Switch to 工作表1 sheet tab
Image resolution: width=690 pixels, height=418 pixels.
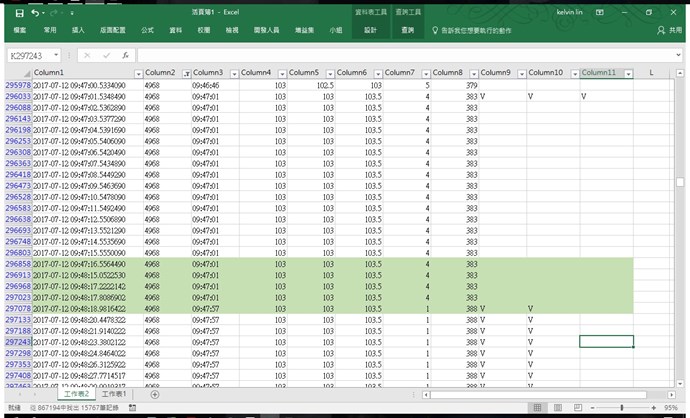point(114,394)
